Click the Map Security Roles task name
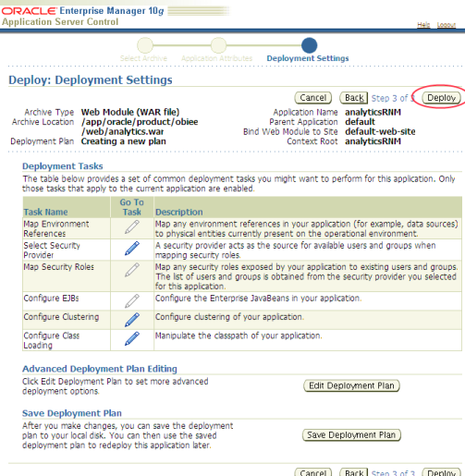465x476 pixels. pos(58,267)
